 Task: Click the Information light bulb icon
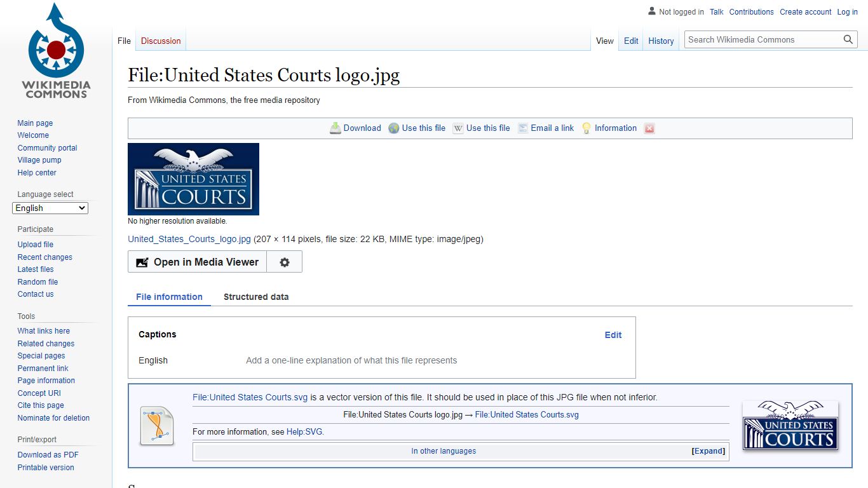587,128
